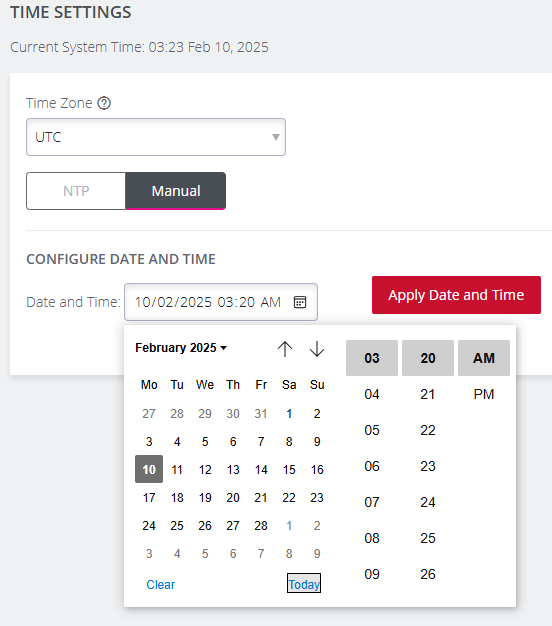Pick February 14 in the calendar
Screen dimensions: 552x626
tap(261, 470)
